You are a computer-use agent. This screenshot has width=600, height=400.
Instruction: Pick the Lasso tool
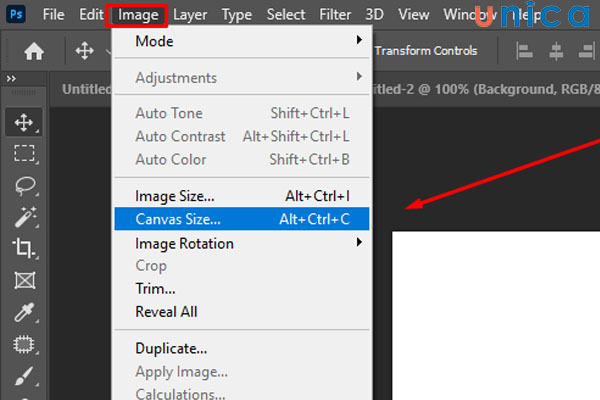pos(23,185)
